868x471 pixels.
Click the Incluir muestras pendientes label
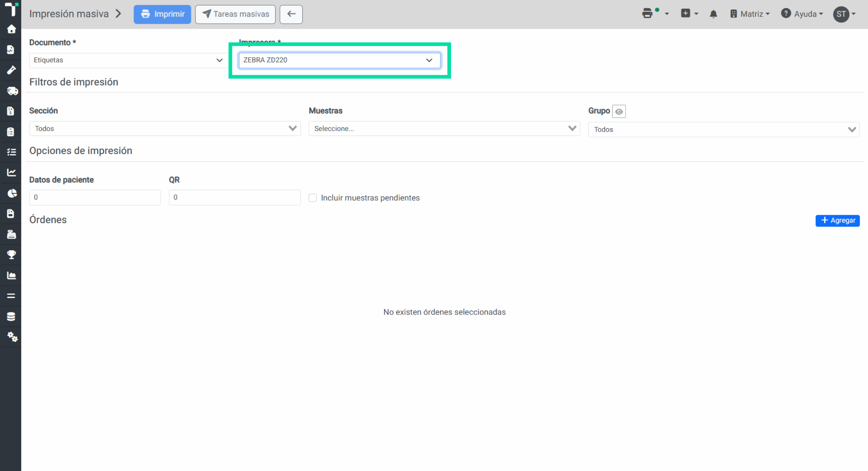(370, 198)
